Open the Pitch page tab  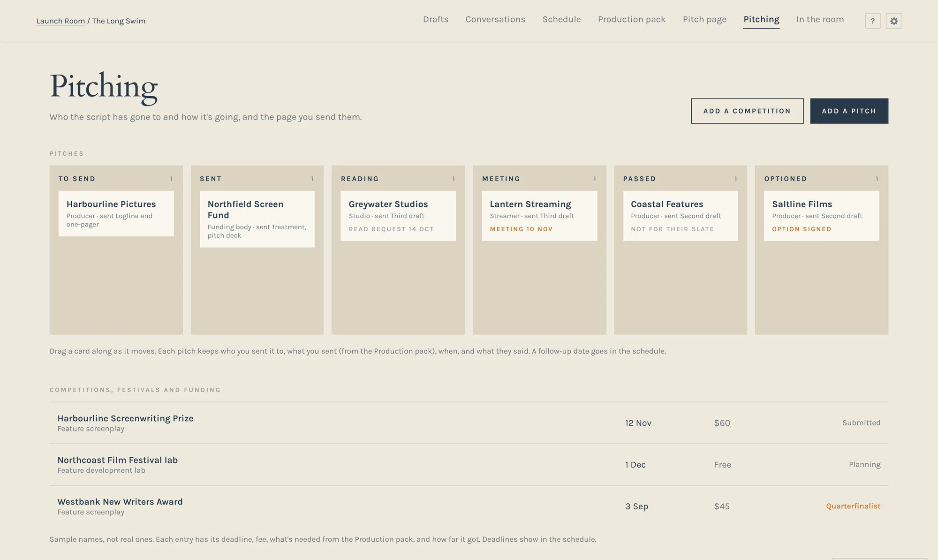tap(704, 19)
